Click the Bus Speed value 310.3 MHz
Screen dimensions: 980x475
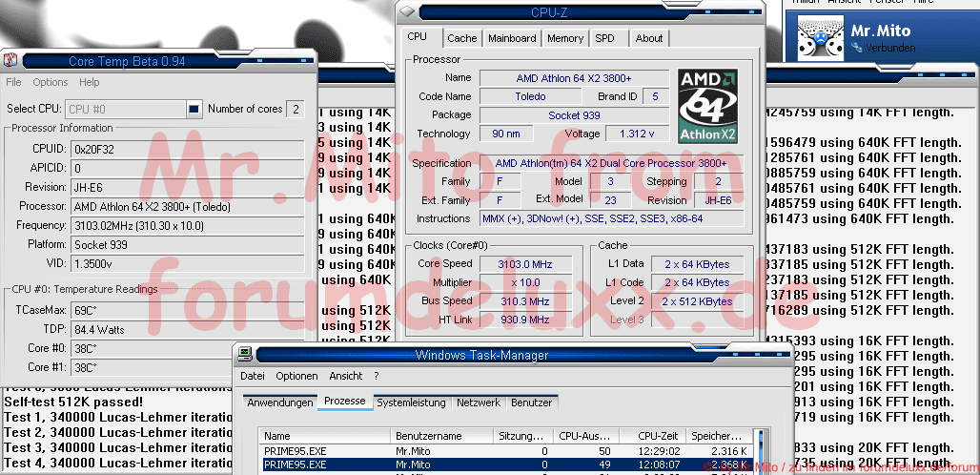coord(524,301)
